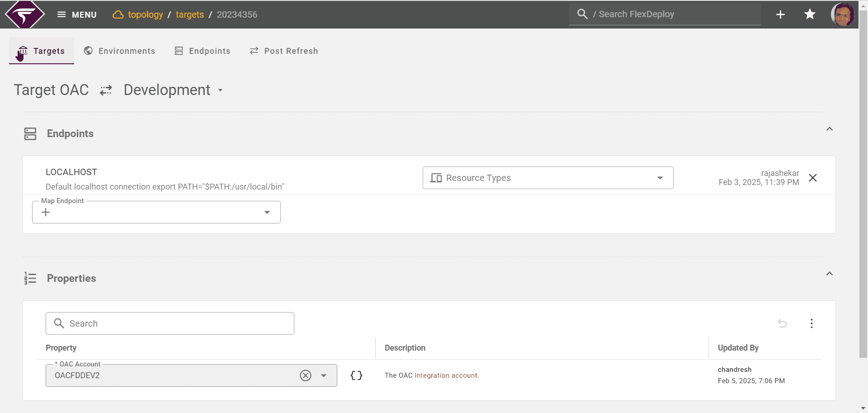
Task: Click the Search FlexDeploy field
Action: pos(665,14)
